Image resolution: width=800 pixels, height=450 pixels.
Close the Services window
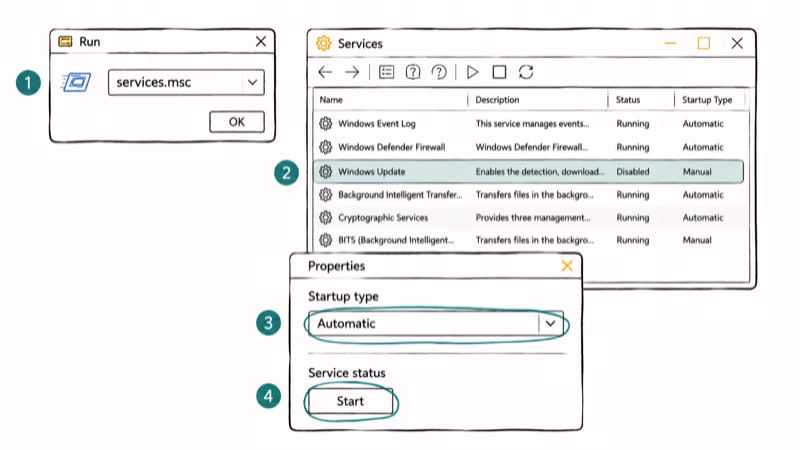[x=737, y=43]
